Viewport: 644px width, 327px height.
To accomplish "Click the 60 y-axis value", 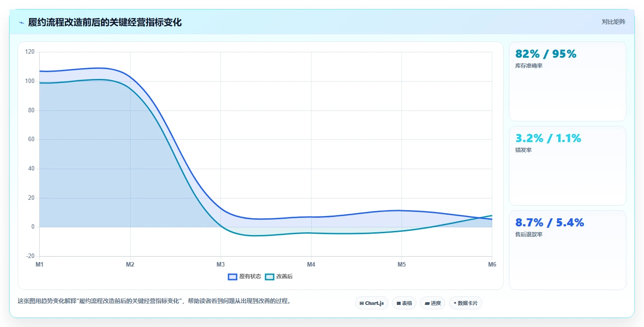I will (31, 139).
